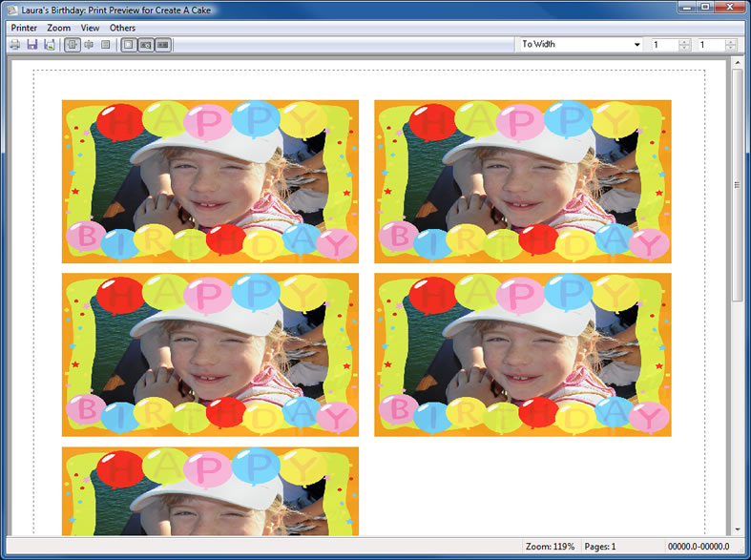Expand the To Width zoom dropdown
Image resolution: width=751 pixels, height=560 pixels.
point(637,45)
